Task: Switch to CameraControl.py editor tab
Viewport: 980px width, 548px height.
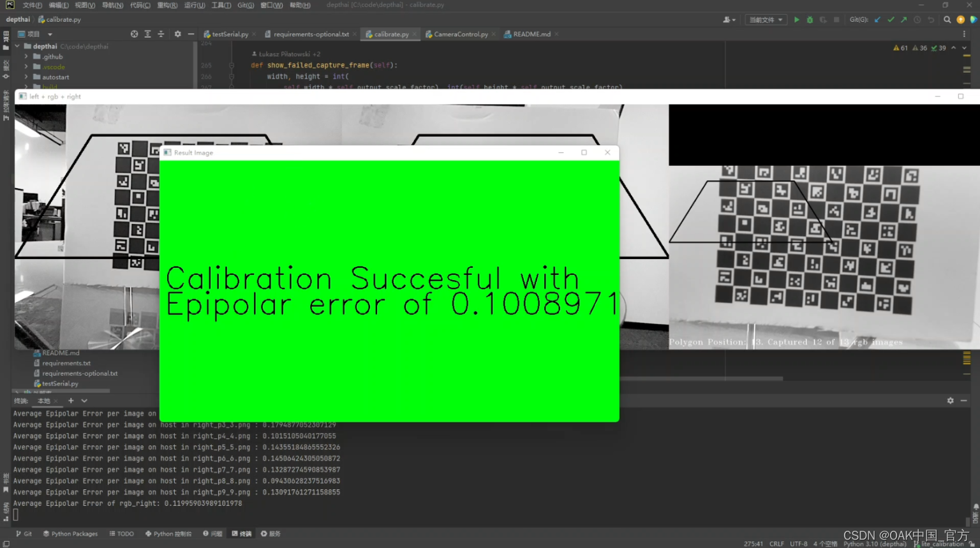Action: 461,34
